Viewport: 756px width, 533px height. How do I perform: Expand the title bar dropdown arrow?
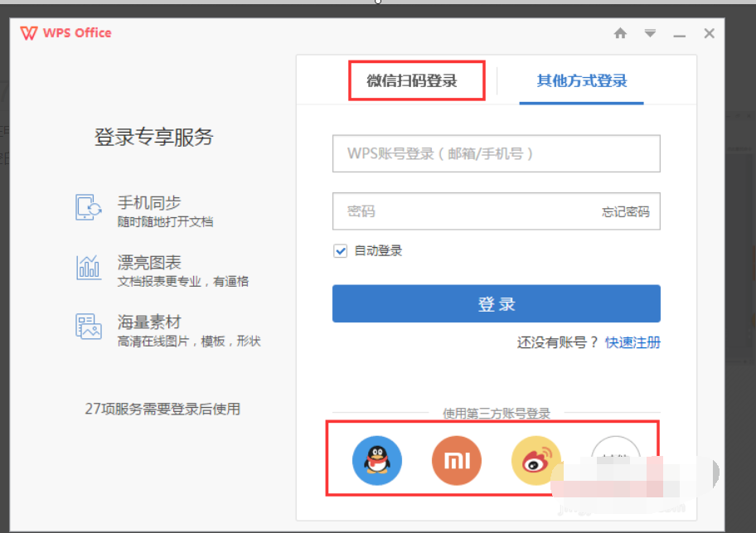click(650, 33)
